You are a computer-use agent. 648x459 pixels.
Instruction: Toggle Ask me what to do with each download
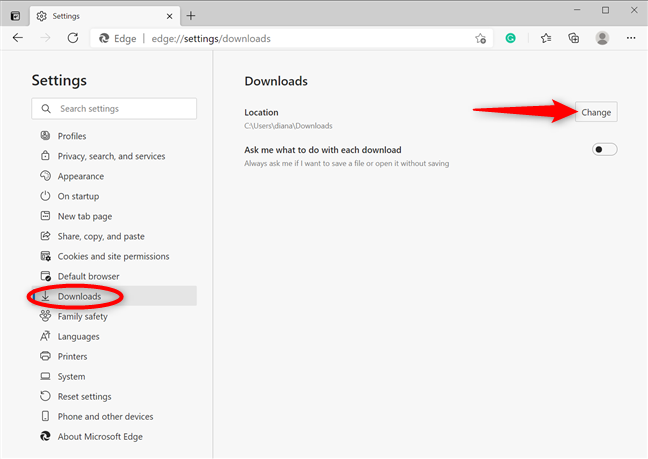605,149
